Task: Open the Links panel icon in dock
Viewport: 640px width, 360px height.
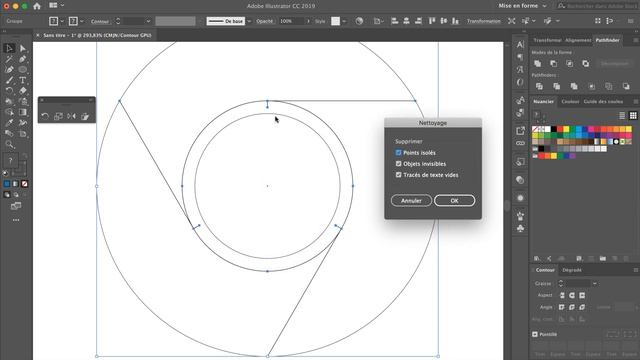Action: click(x=520, y=143)
